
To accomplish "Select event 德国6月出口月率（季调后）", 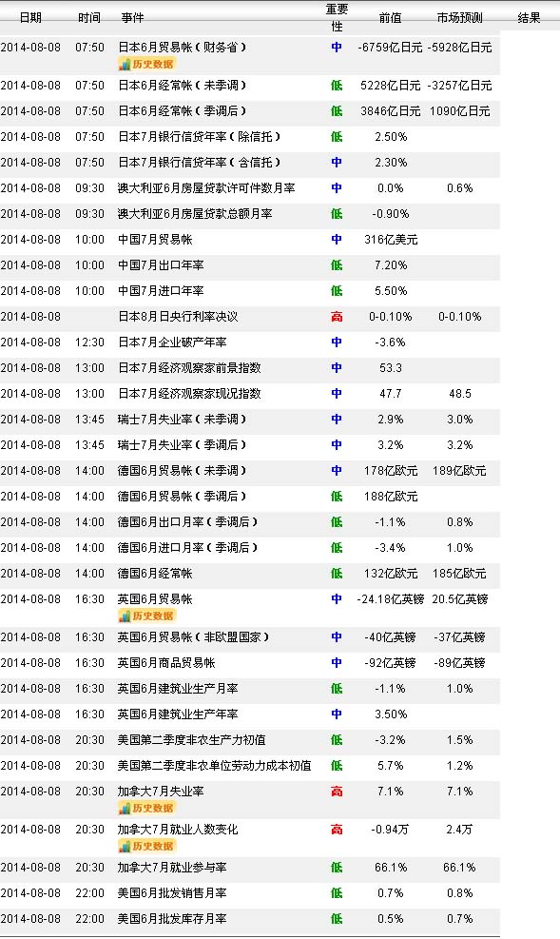I will (x=188, y=523).
